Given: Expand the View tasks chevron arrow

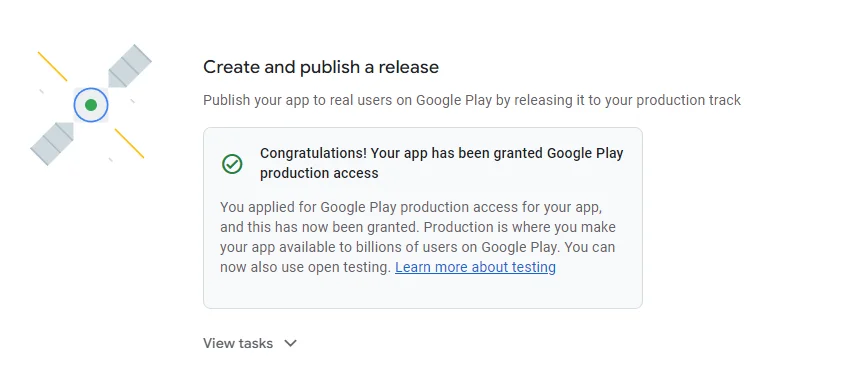Looking at the screenshot, I should [290, 343].
